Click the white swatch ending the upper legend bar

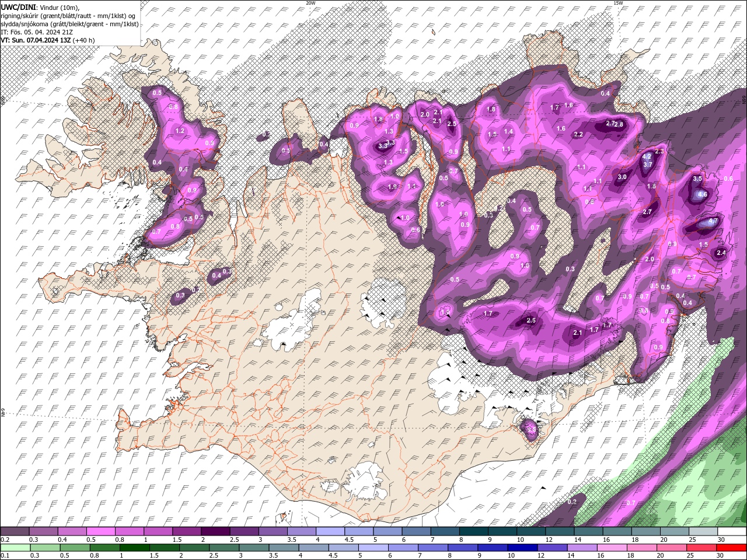(732, 531)
